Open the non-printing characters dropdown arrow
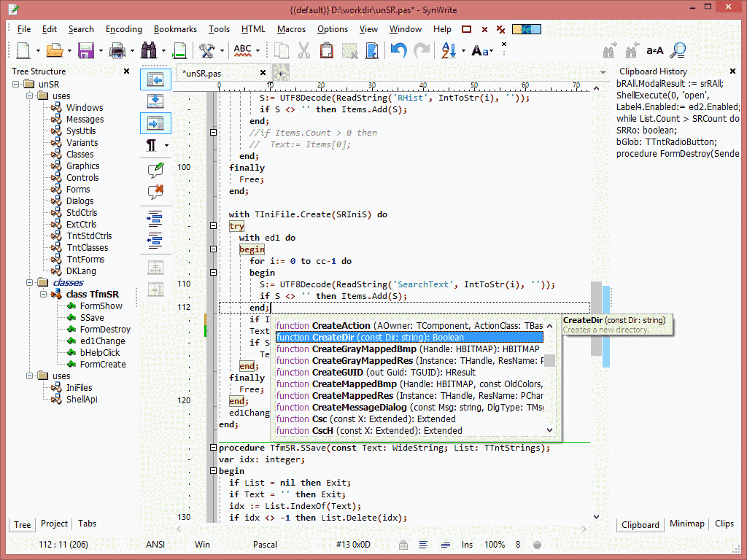Viewport: 747px width, 560px height. [x=166, y=146]
